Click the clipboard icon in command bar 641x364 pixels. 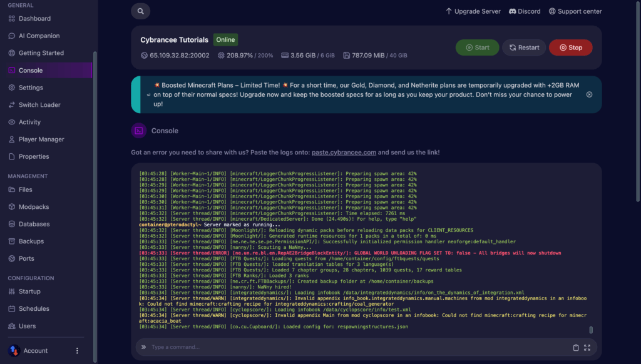[x=576, y=347]
